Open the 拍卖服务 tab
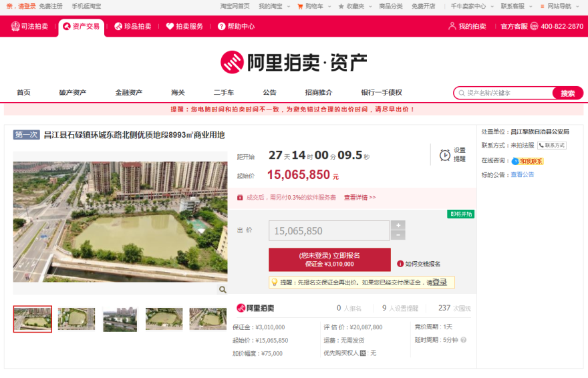The width and height of the screenshot is (588, 378). (x=184, y=26)
